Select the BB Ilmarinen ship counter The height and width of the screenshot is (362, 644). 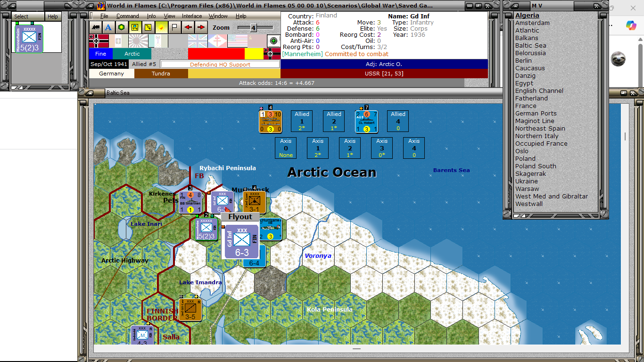[x=190, y=202]
